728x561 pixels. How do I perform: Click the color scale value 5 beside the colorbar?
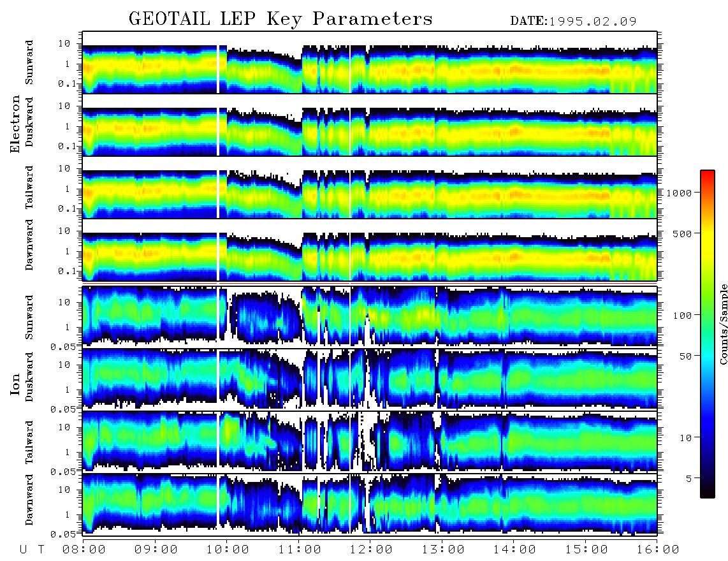pyautogui.click(x=689, y=478)
